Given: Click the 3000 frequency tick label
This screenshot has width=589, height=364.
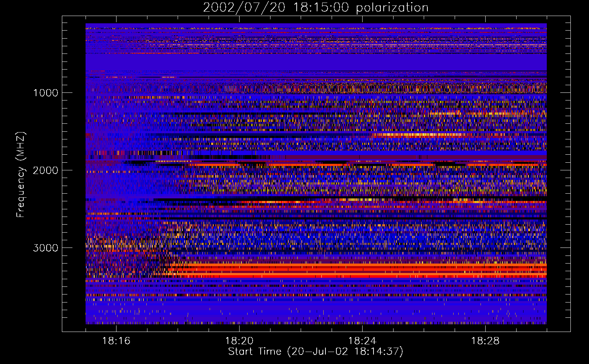Looking at the screenshot, I should point(46,248).
